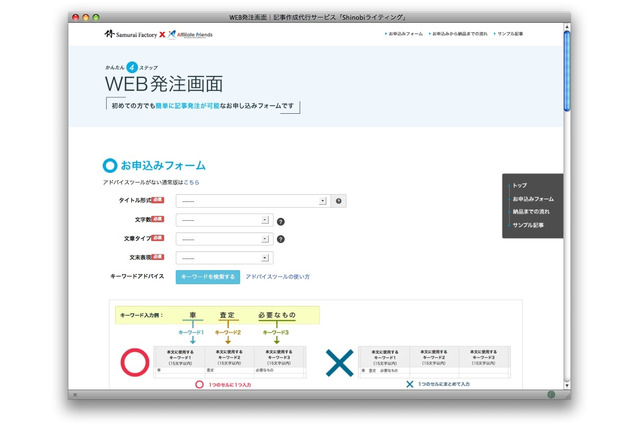Click the yellow minimize window button
Image resolution: width=640 pixels, height=426 pixels.
click(86, 17)
